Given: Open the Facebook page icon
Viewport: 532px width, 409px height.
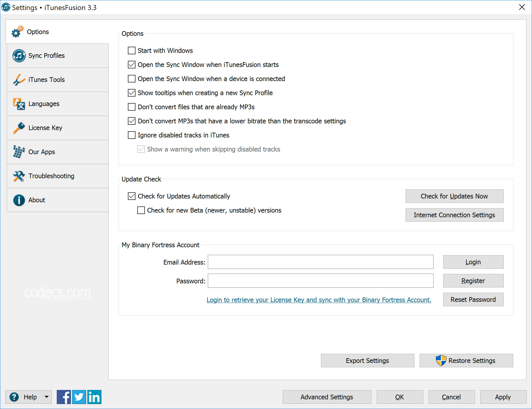Looking at the screenshot, I should (64, 397).
